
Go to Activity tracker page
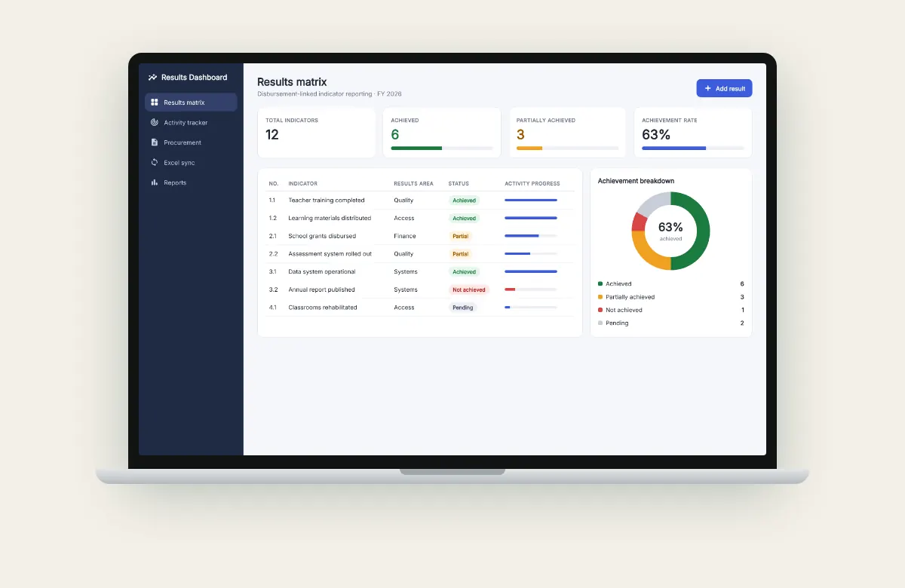(x=191, y=122)
